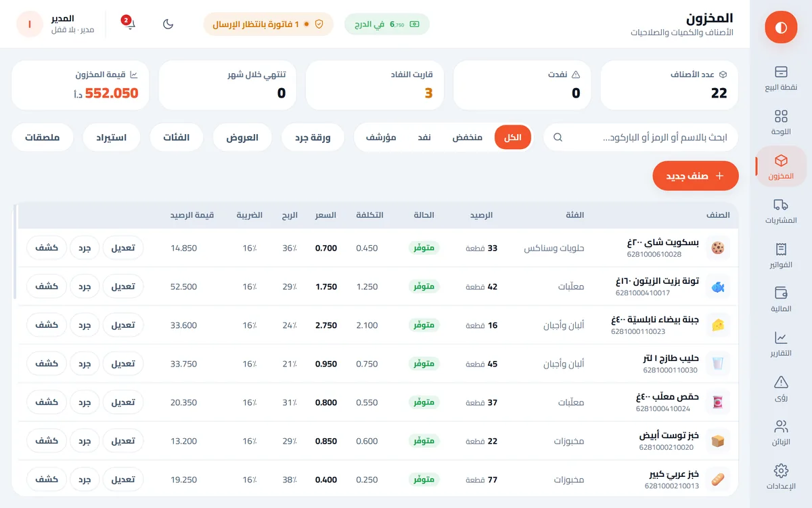Click كشف for خبز توست أبيض row
Viewport: 812px width, 508px height.
click(x=47, y=441)
